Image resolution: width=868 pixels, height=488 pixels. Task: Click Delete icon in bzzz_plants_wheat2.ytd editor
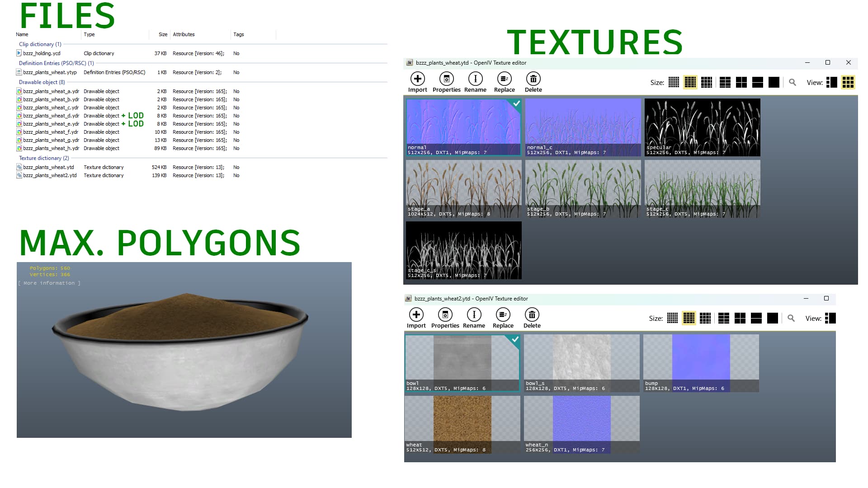point(532,315)
